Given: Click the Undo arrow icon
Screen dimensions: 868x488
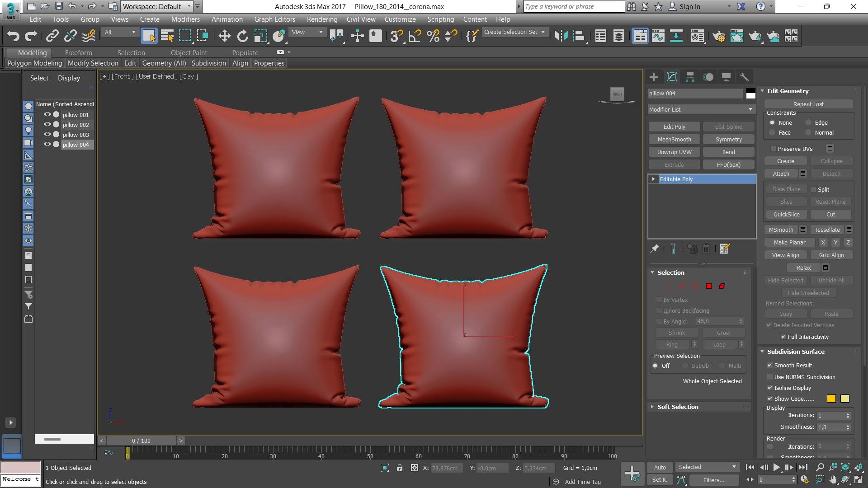Looking at the screenshot, I should tap(13, 36).
